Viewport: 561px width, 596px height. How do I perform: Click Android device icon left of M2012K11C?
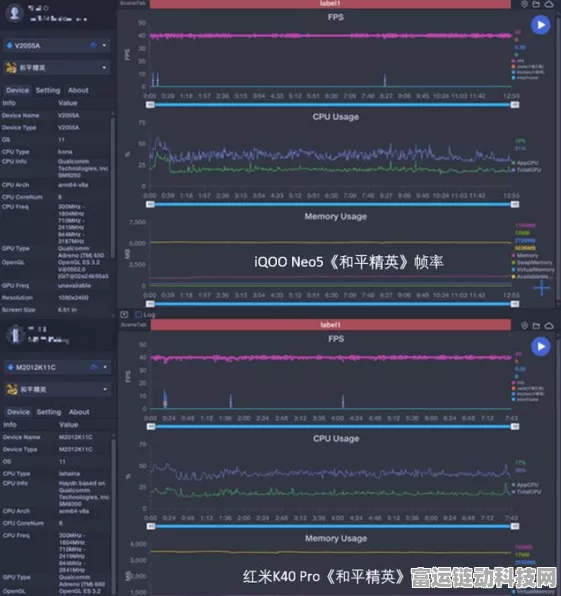pos(10,367)
